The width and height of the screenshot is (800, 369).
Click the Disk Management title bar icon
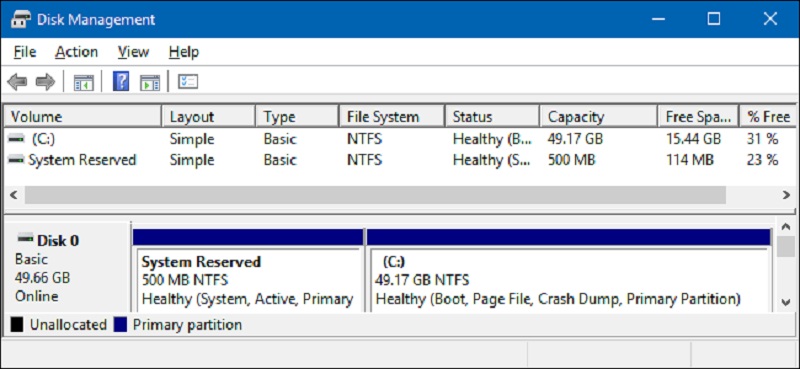point(20,19)
